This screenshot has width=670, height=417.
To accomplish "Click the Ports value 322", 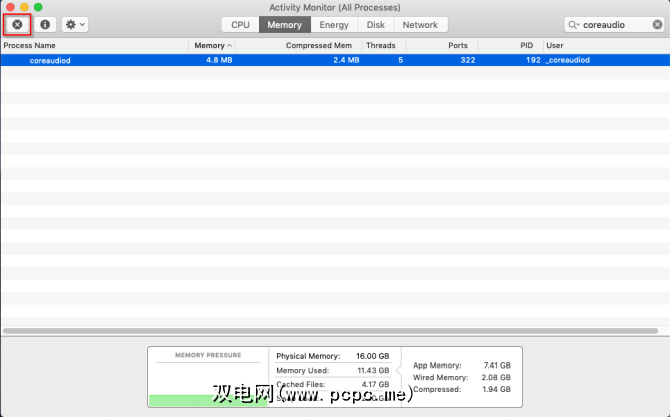I will pos(468,60).
